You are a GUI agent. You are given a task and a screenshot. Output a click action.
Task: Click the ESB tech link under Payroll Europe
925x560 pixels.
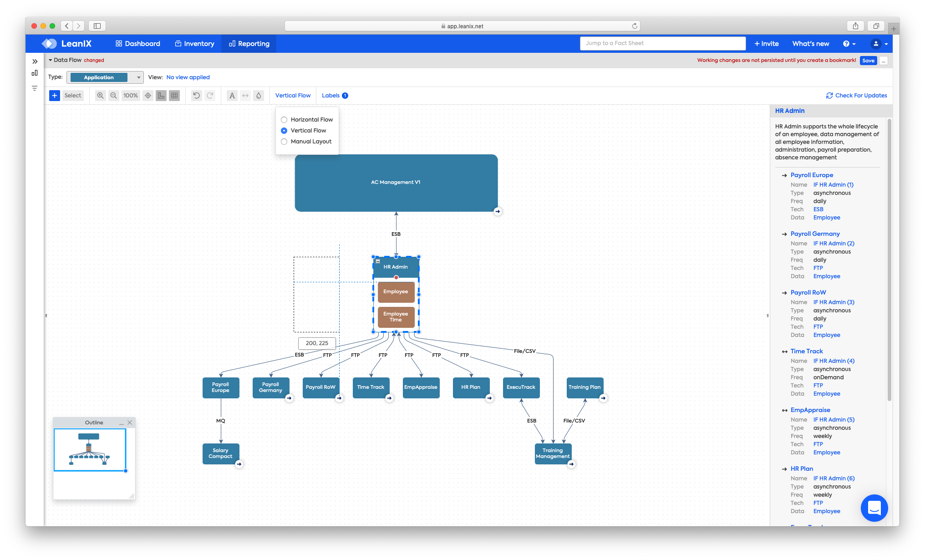(x=818, y=209)
